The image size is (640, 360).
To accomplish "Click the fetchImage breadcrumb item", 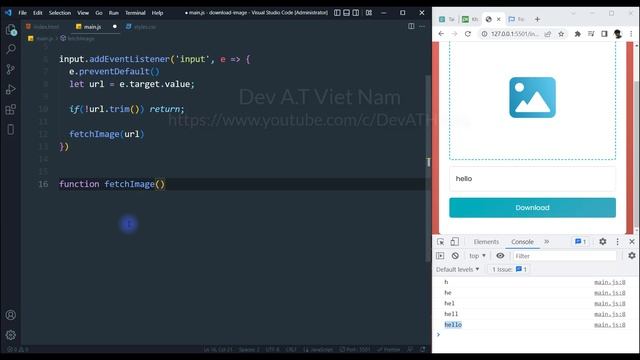I will click(x=78, y=38).
